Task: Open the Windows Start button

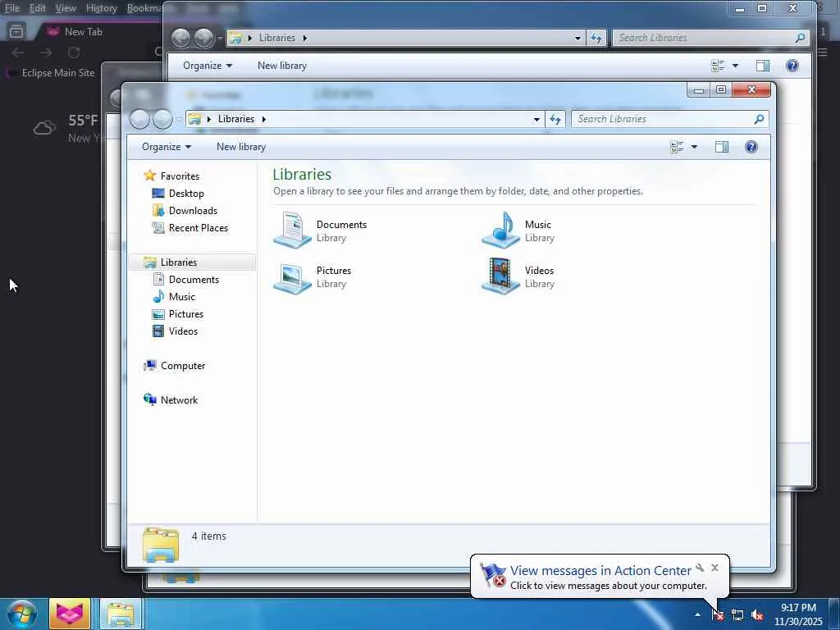Action: pyautogui.click(x=21, y=614)
